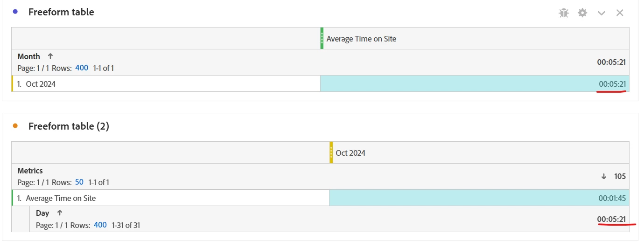Collapse the first Freeform table panel
The image size is (644, 248).
[602, 13]
